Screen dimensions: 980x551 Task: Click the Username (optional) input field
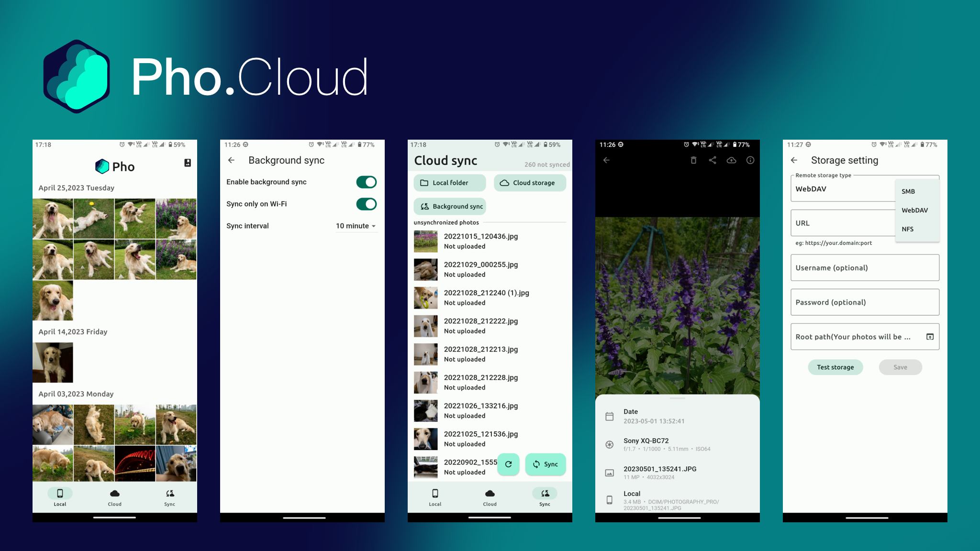point(864,268)
